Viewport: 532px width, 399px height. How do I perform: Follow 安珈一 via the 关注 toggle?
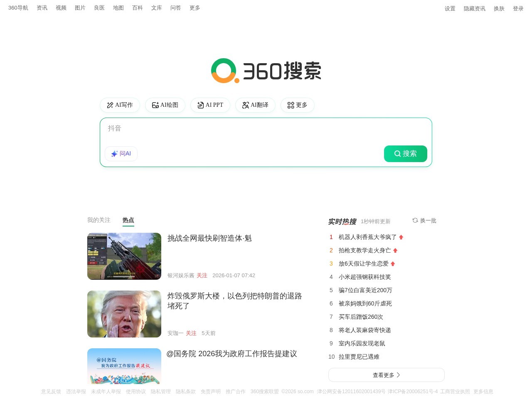coord(191,333)
